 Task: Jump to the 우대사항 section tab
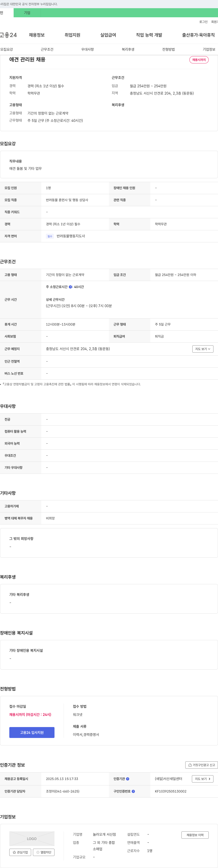click(87, 49)
